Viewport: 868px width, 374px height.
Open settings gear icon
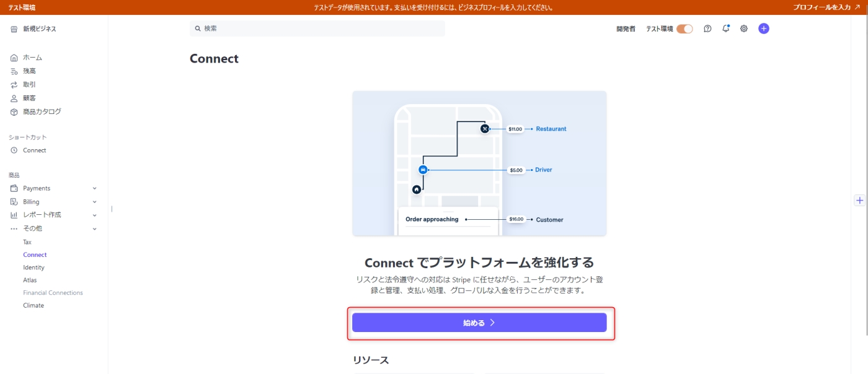pos(744,28)
